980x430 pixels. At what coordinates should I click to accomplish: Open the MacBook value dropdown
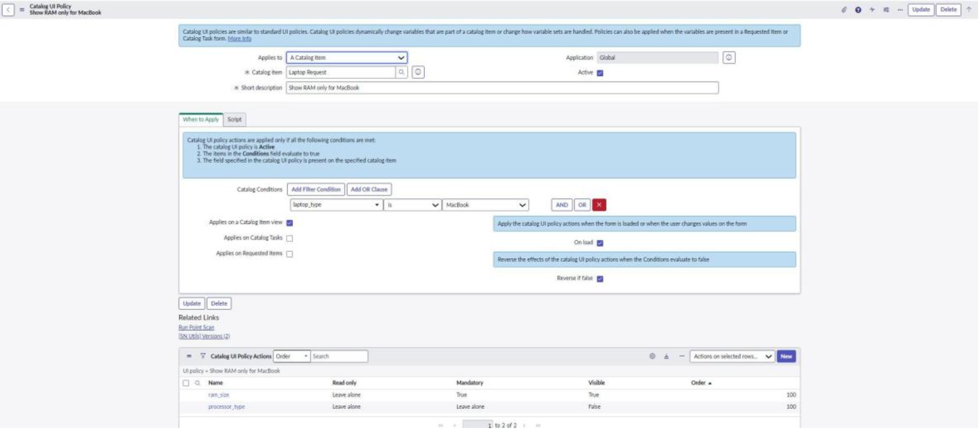pyautogui.click(x=485, y=205)
